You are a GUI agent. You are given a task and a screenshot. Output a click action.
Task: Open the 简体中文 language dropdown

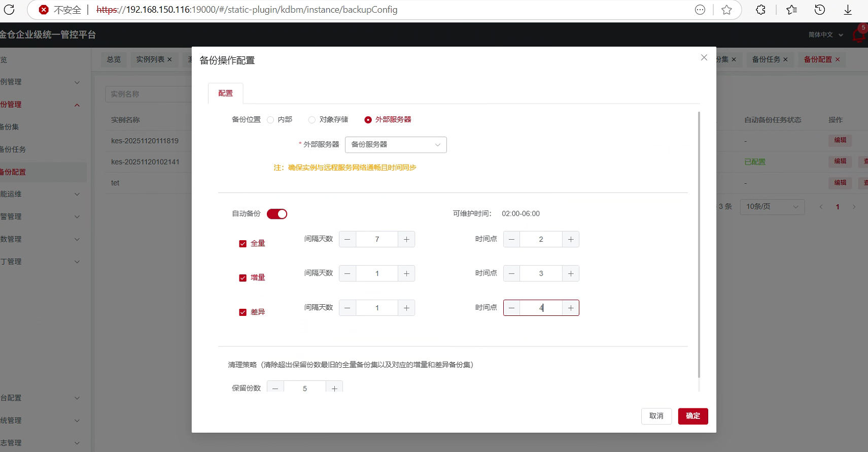(825, 35)
